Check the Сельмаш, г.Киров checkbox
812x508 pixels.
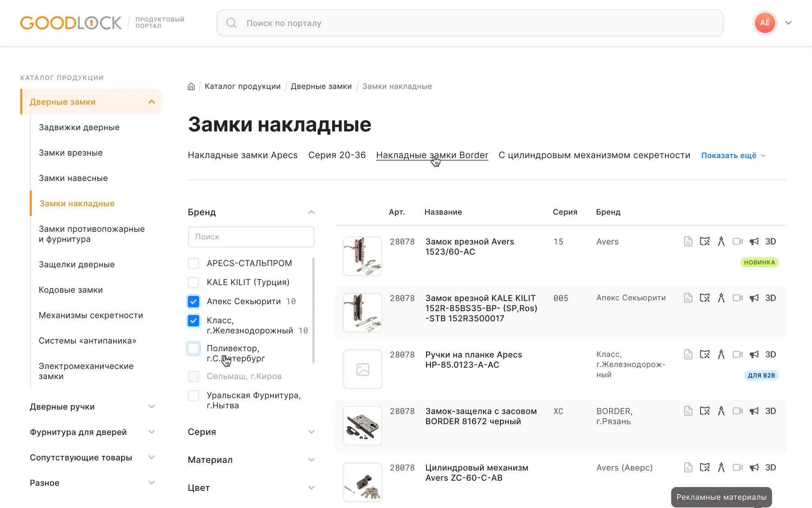(194, 376)
